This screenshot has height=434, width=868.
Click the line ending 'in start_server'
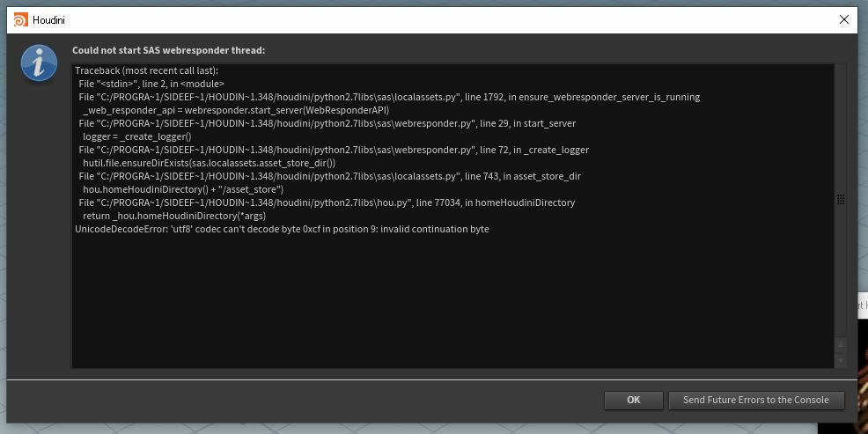click(x=327, y=123)
